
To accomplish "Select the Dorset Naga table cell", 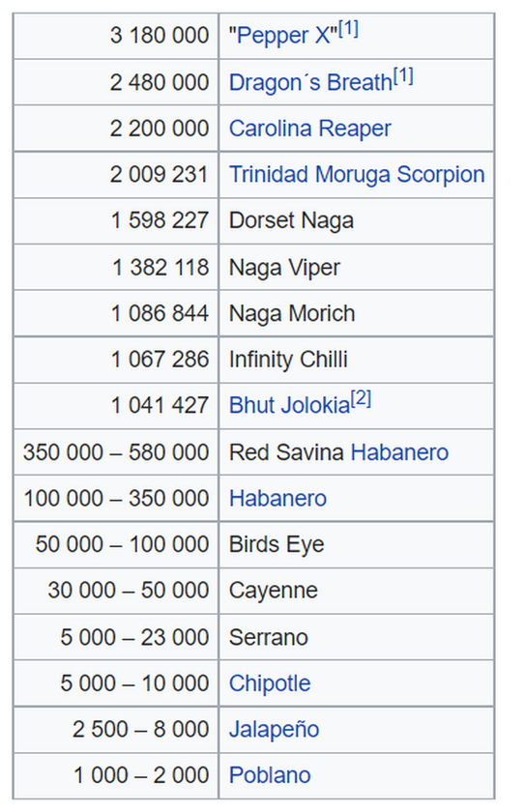I will (x=357, y=221).
